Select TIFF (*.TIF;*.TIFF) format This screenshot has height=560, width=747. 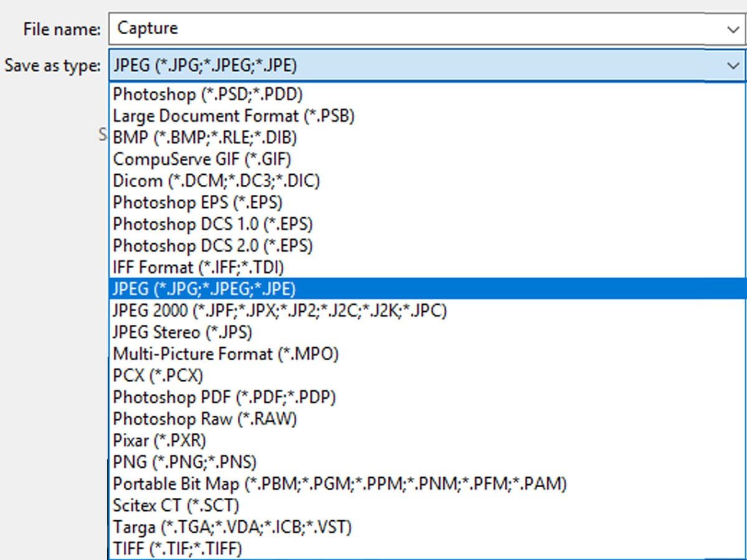point(426,548)
